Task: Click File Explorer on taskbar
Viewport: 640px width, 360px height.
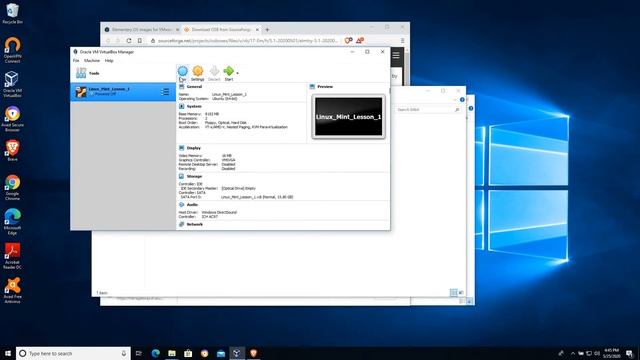Action: tap(172, 353)
